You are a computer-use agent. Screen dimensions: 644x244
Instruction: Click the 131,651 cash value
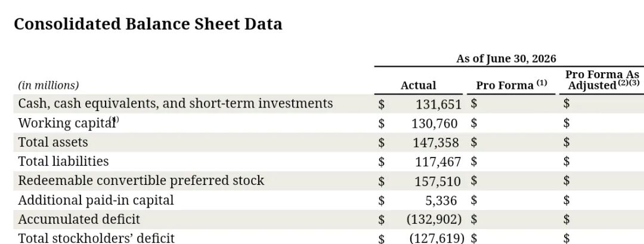click(x=438, y=104)
